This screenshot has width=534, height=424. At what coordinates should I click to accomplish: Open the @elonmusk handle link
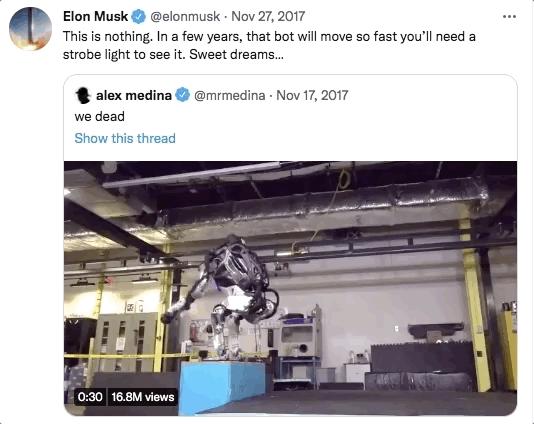click(x=185, y=16)
